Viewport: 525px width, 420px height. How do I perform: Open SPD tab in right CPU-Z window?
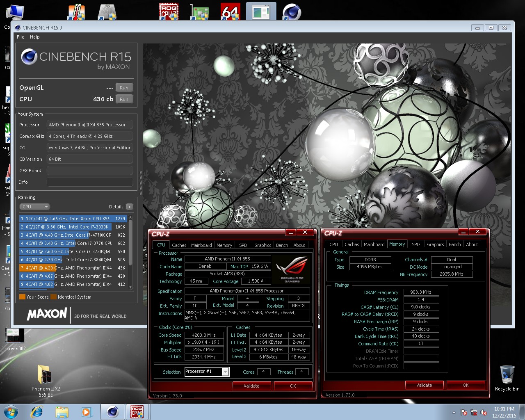coord(416,244)
